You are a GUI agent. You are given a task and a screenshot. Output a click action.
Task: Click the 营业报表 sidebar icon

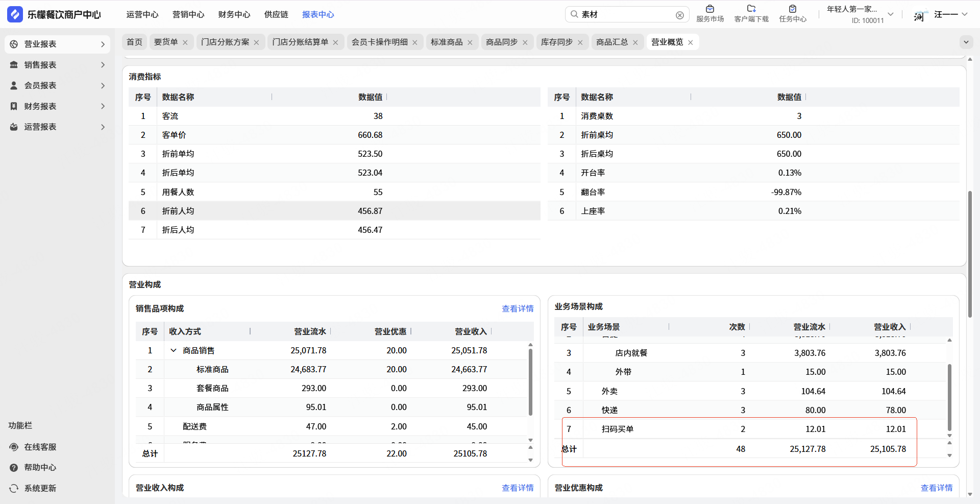(x=14, y=44)
